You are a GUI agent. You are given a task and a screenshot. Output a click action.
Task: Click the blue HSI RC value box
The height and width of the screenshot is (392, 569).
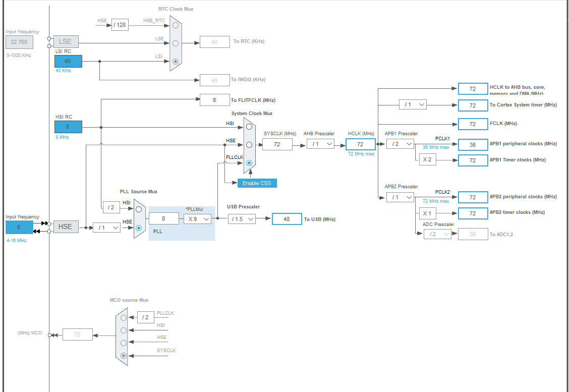[x=68, y=127]
